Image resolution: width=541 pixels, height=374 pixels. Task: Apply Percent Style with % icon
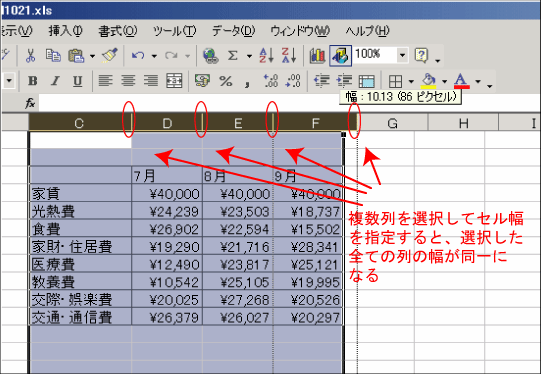226,81
